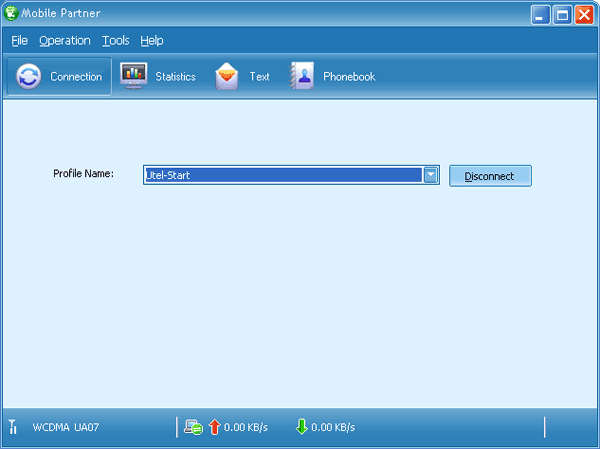This screenshot has width=600, height=449.
Task: Open the Statistics monitor icon
Action: coord(133,76)
